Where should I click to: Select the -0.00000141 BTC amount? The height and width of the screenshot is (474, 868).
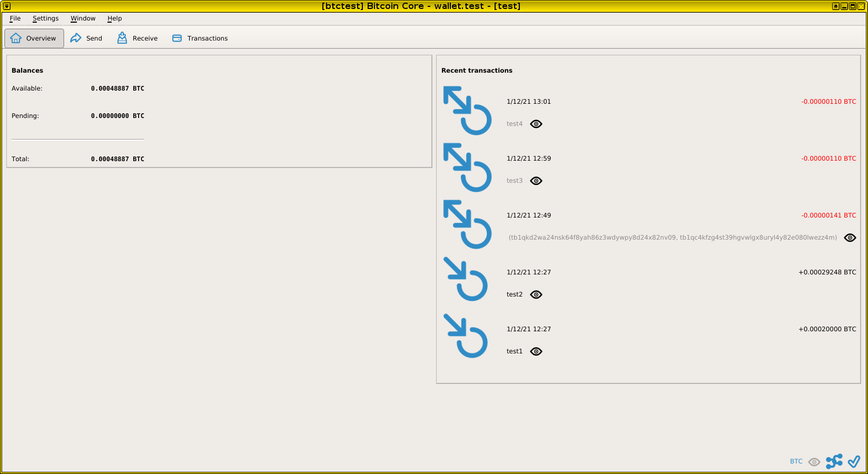(x=828, y=215)
